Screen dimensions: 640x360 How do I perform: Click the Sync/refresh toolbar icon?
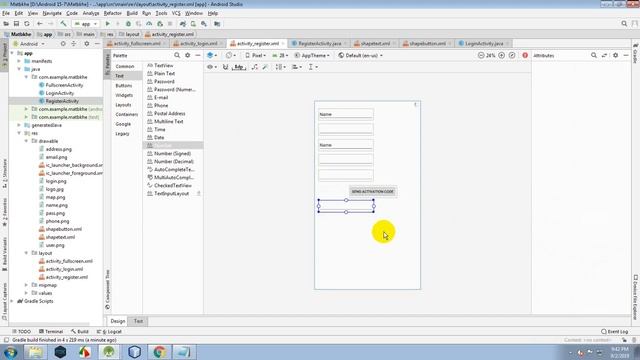pyautogui.click(x=27, y=24)
